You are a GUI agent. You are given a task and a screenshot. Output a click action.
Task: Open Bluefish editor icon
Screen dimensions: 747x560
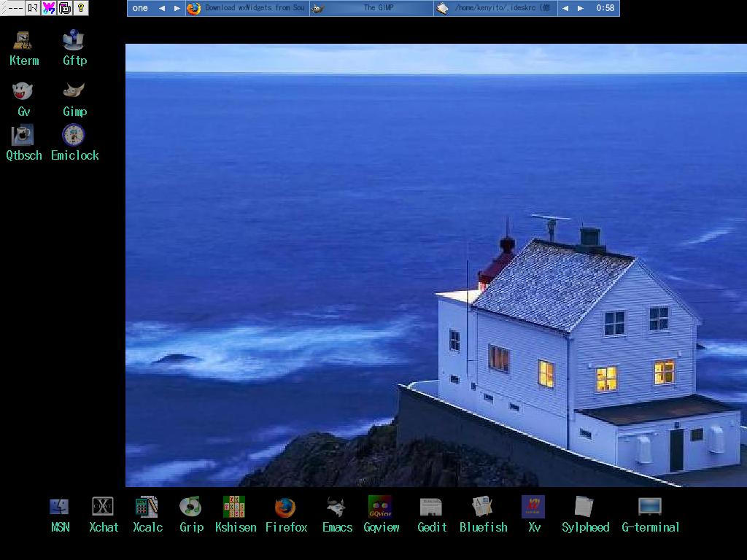[482, 507]
